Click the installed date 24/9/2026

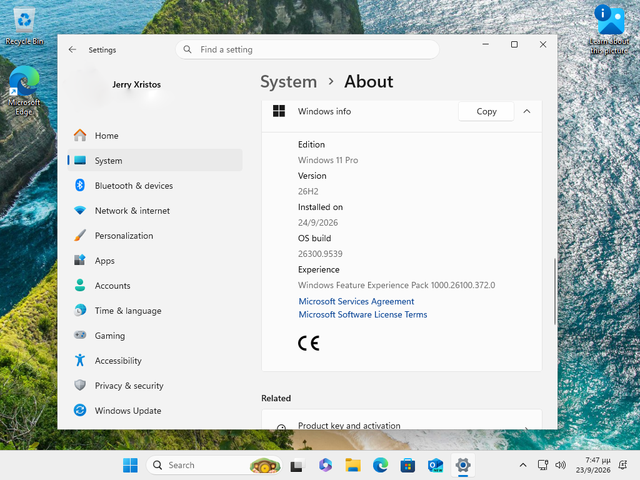318,222
